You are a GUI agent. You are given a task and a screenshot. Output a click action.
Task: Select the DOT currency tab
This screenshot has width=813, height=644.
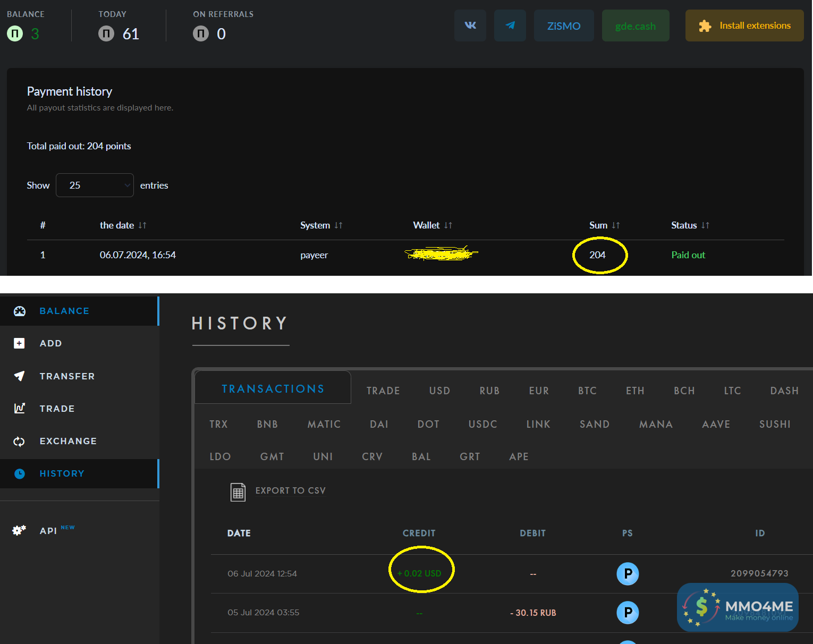point(428,424)
